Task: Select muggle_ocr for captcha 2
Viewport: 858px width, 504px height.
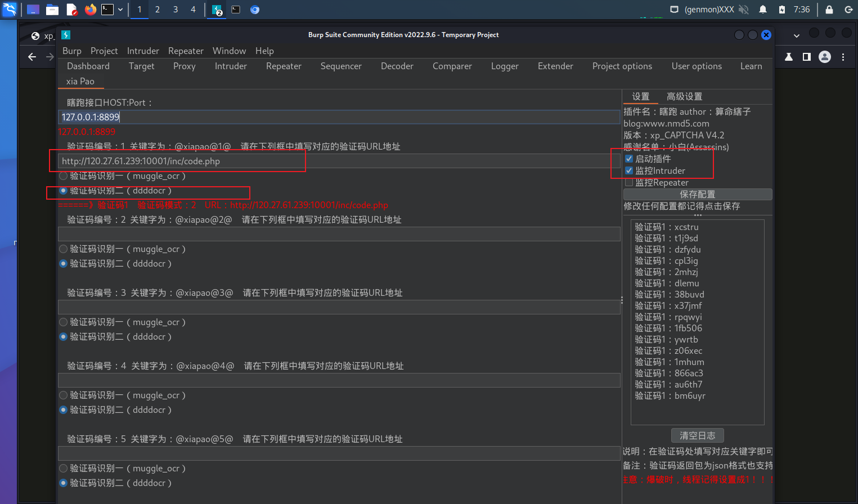Action: [x=64, y=249]
